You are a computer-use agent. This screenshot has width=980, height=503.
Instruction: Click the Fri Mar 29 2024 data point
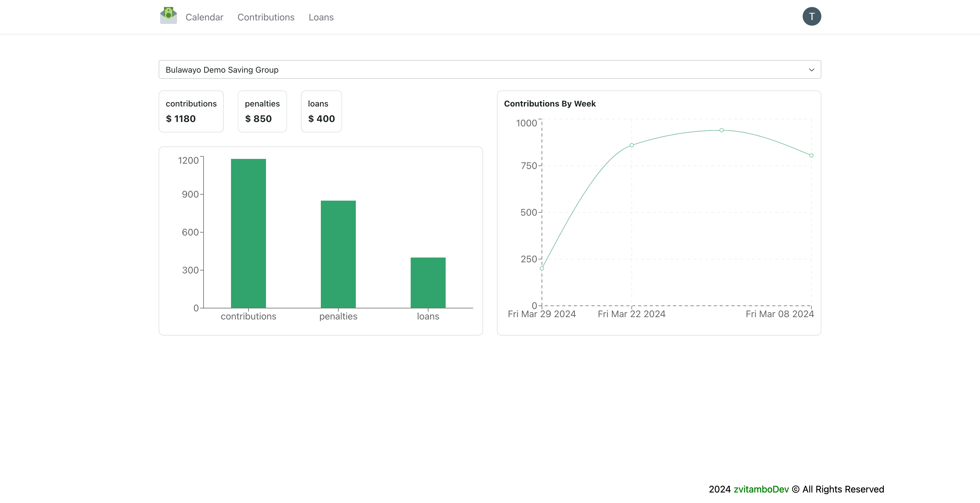coord(542,268)
